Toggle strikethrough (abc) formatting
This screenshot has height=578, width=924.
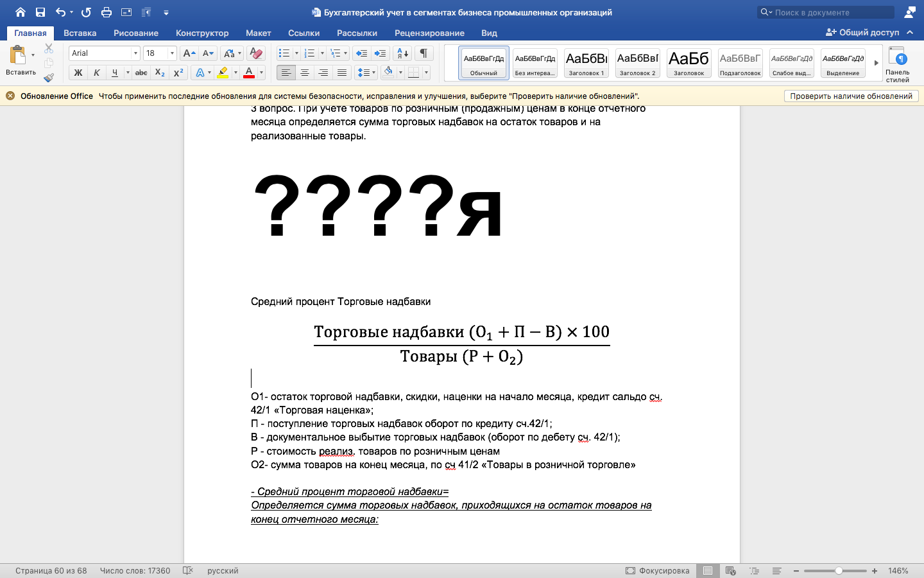click(x=141, y=73)
